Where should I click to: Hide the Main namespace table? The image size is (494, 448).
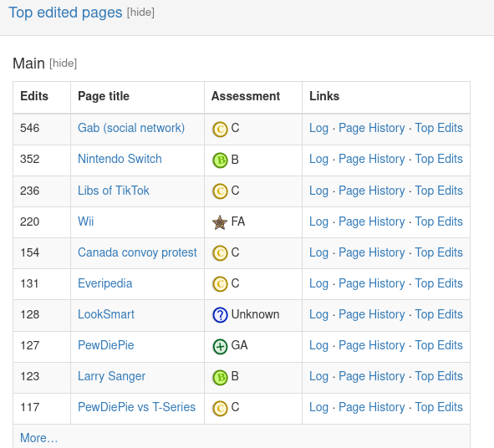(63, 64)
